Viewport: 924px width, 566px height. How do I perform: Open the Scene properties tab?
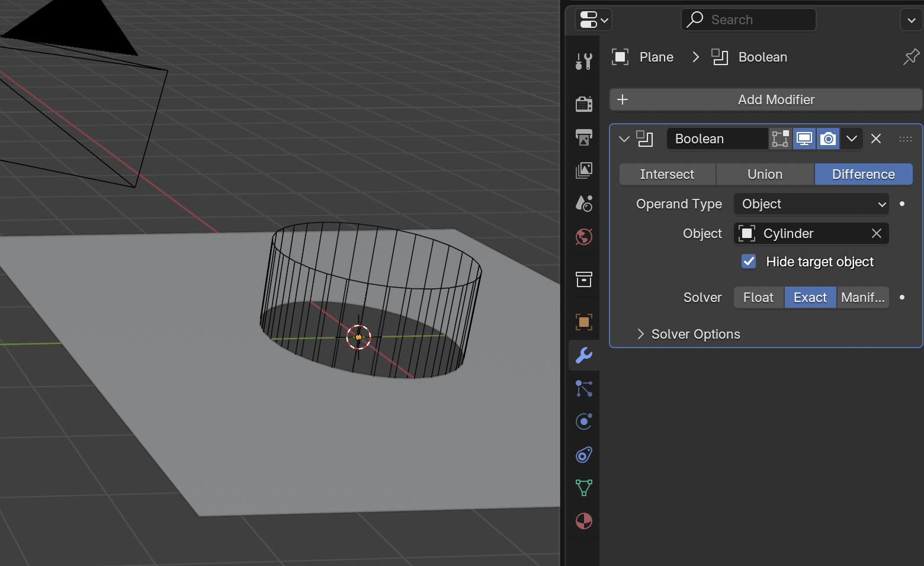coord(583,204)
